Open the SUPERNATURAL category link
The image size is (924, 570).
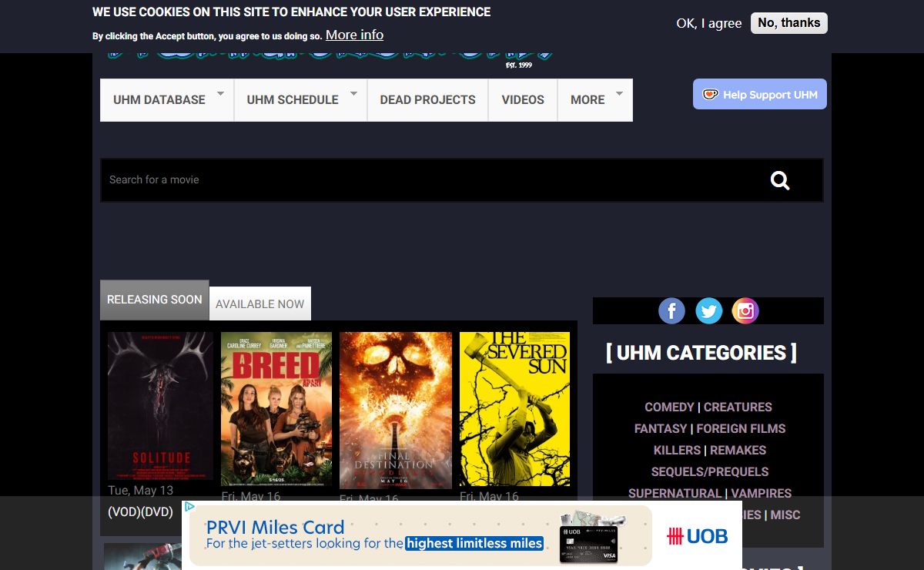675,493
